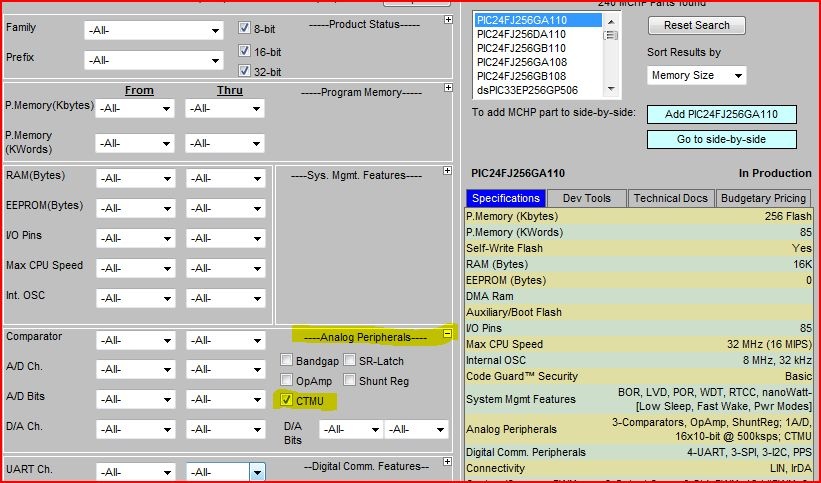Open A/D Bits From dropdown
821x483 pixels.
coord(136,399)
